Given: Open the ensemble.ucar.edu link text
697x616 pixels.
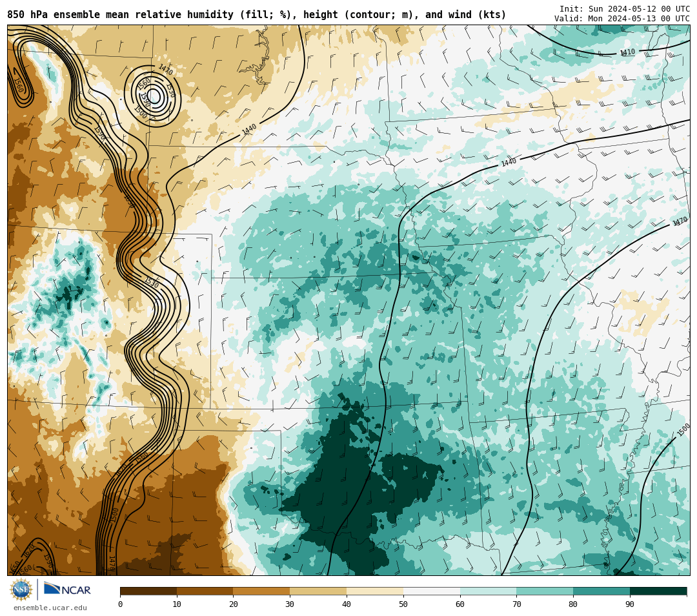Looking at the screenshot, I should pyautogui.click(x=50, y=608).
